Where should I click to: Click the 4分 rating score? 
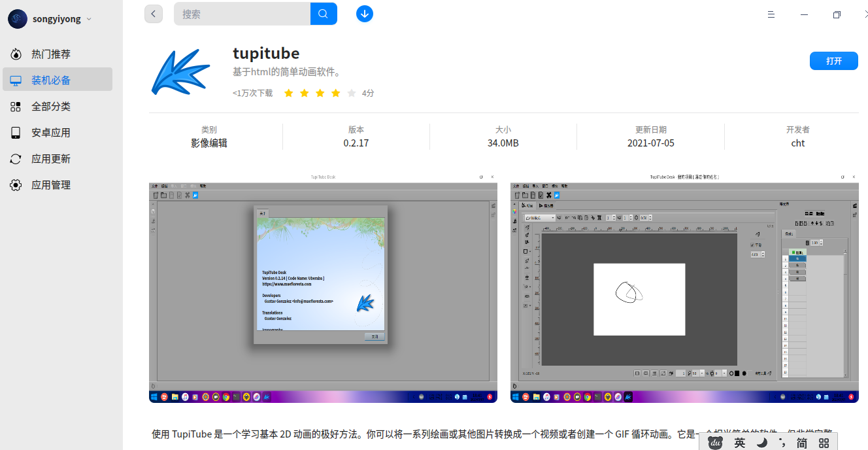coord(368,94)
